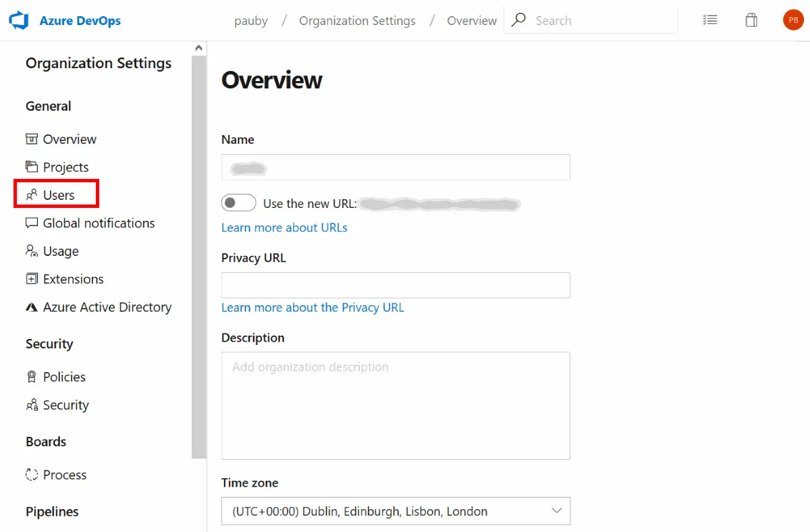Focus the Search input box

591,20
